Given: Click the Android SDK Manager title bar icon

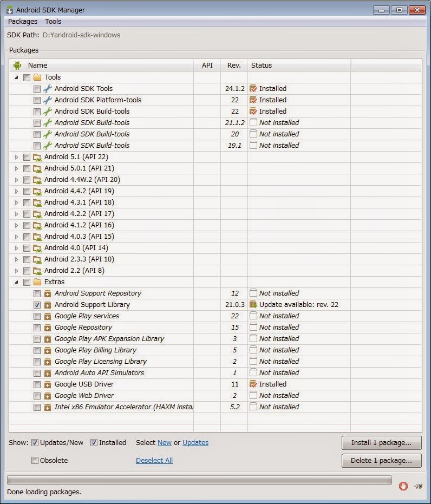Looking at the screenshot, I should point(10,10).
